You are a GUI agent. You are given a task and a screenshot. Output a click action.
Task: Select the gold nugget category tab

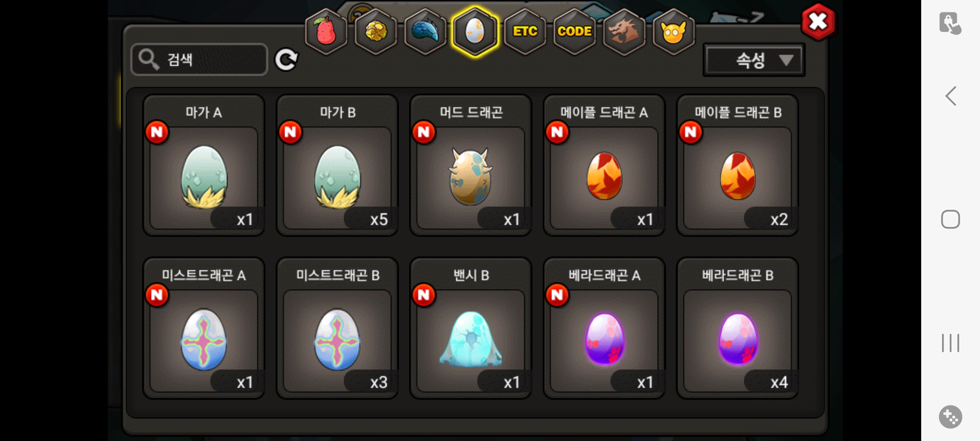tap(376, 31)
